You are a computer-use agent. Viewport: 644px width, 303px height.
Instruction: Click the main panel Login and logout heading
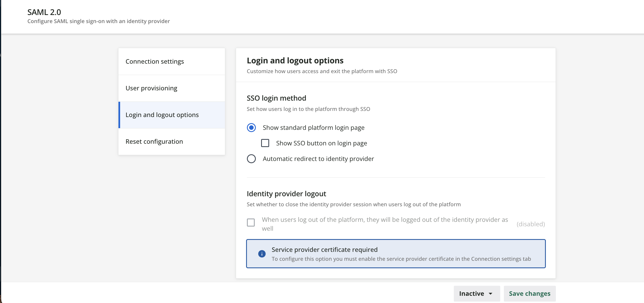pyautogui.click(x=295, y=61)
